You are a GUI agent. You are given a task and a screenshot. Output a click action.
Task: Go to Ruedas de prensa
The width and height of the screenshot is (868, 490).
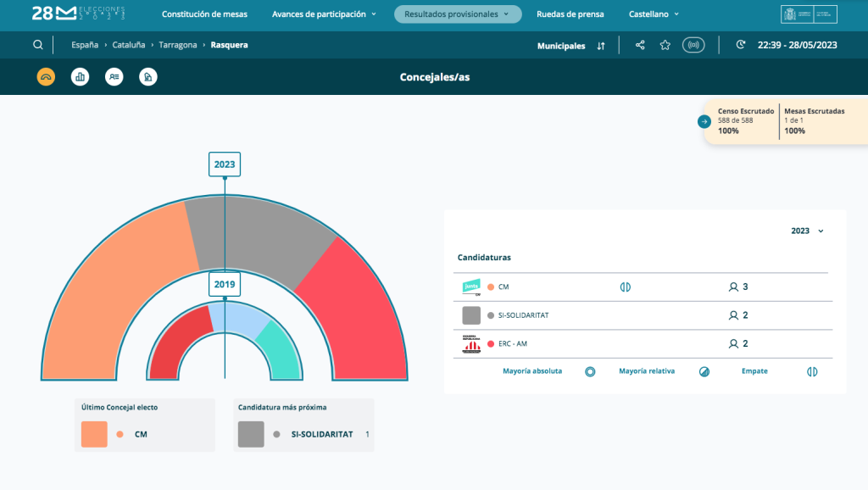pos(570,14)
